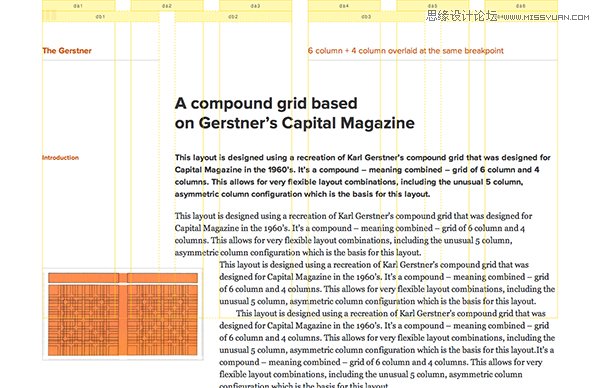This screenshot has width=600, height=388.
Task: Click the "db3" grid column label
Action: point(366,16)
